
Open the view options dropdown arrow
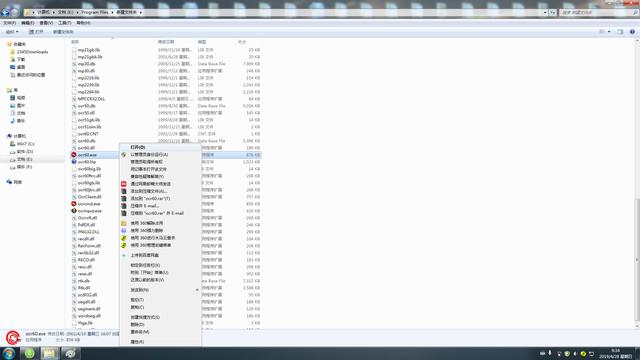[x=609, y=32]
